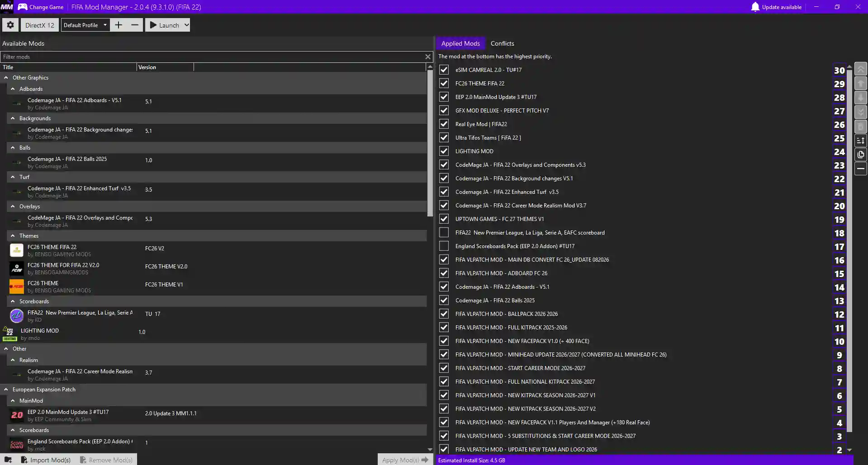This screenshot has width=868, height=465.
Task: Open the settings gear
Action: pos(10,25)
